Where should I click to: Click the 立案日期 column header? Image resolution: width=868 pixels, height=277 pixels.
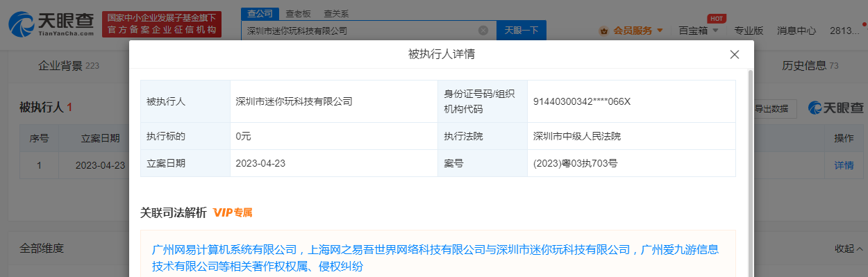click(x=101, y=138)
